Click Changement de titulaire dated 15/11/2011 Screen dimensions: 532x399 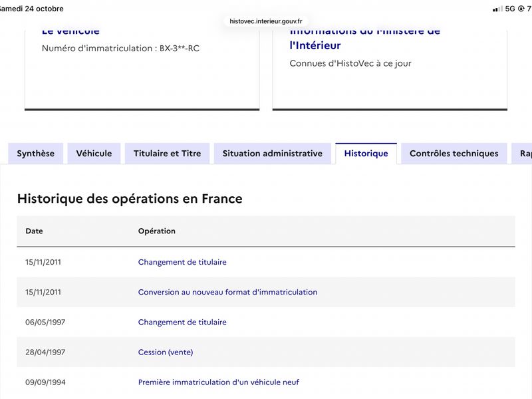182,262
